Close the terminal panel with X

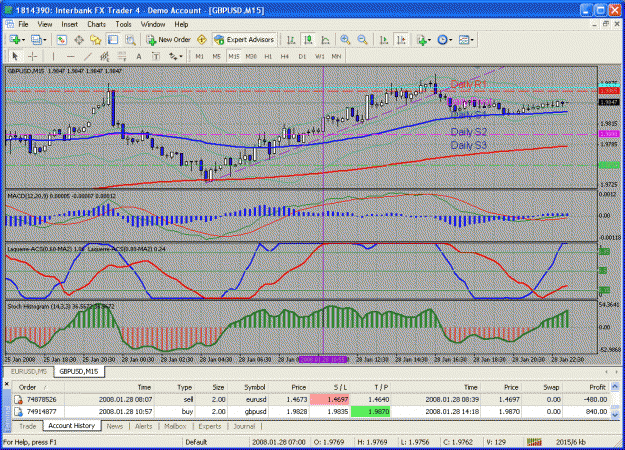[x=6, y=384]
